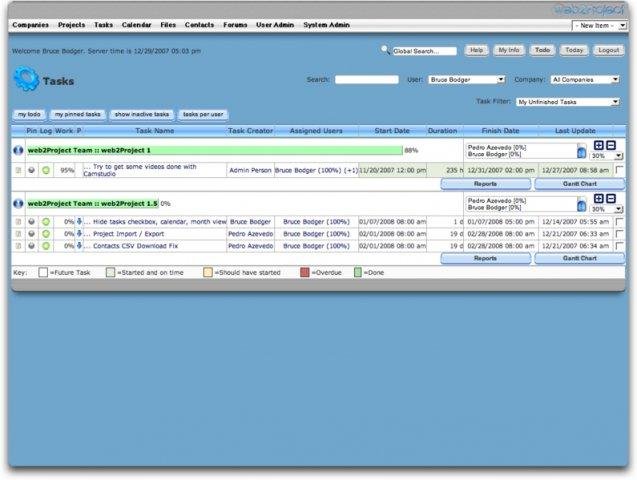The image size is (637, 480).
Task: Open Gantt Chart for web2Project 1.5
Action: point(580,258)
